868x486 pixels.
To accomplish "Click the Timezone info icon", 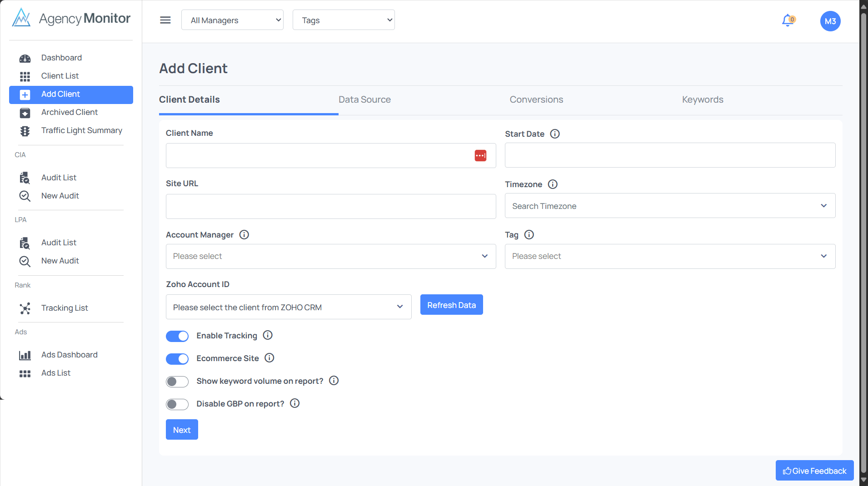I will click(553, 184).
